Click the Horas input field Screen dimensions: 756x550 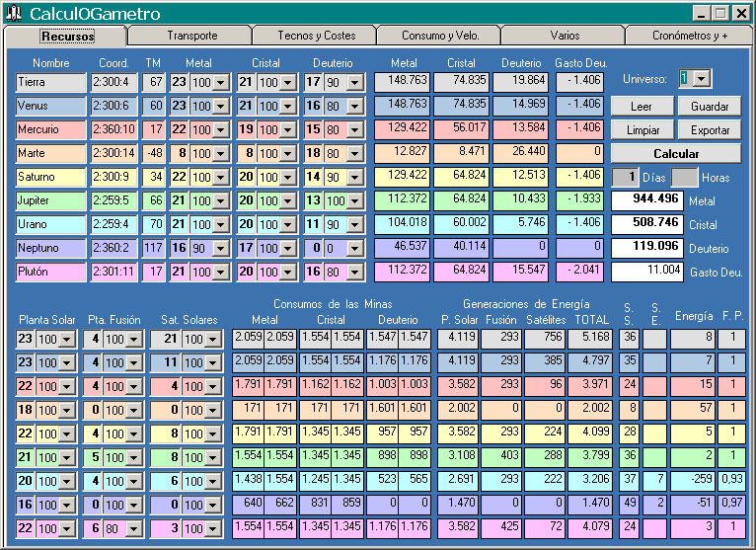(684, 177)
